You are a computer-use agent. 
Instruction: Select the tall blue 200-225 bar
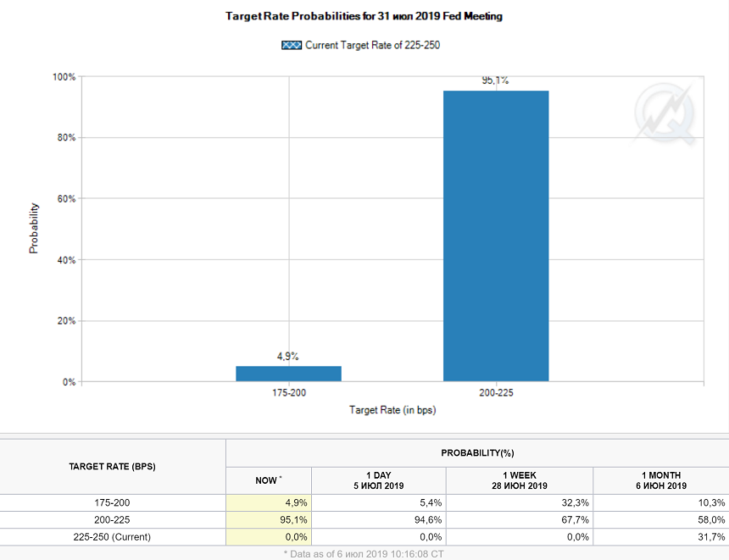point(496,236)
